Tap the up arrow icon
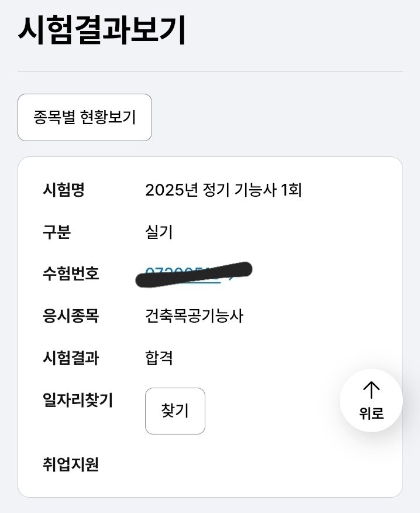420x513 pixels. (x=371, y=390)
